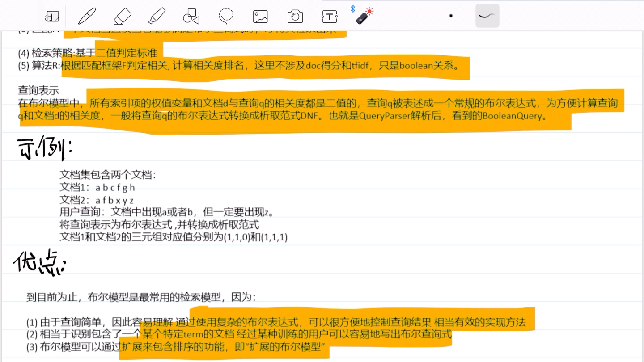This screenshot has width=644, height=362.
Task: Click the line with values (1,1,0)和(1,1,1)
Action: tap(174, 237)
